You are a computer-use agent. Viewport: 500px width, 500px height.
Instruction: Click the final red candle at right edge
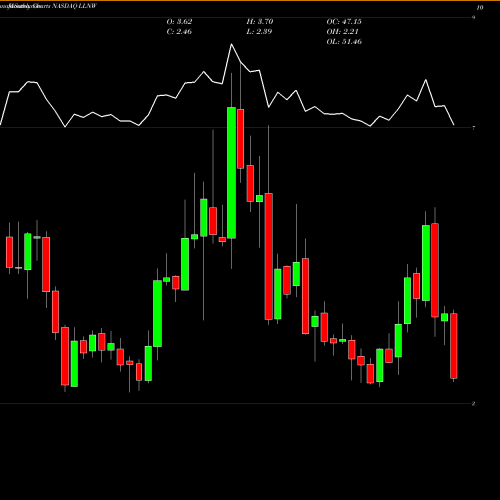454,346
